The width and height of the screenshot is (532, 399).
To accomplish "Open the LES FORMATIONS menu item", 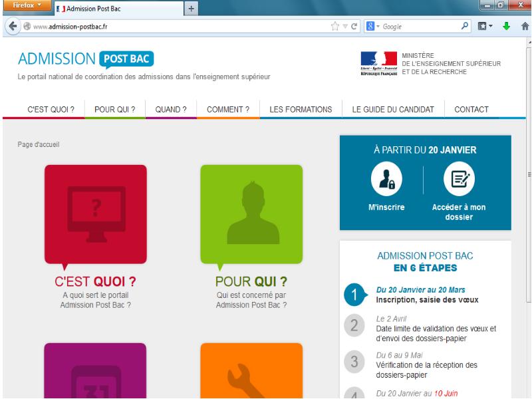I will pyautogui.click(x=301, y=110).
